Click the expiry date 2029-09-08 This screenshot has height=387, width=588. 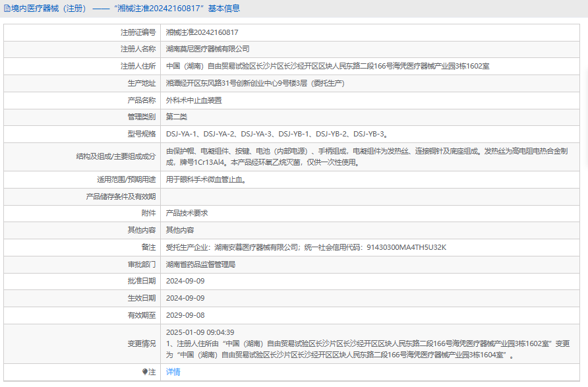coord(185,315)
